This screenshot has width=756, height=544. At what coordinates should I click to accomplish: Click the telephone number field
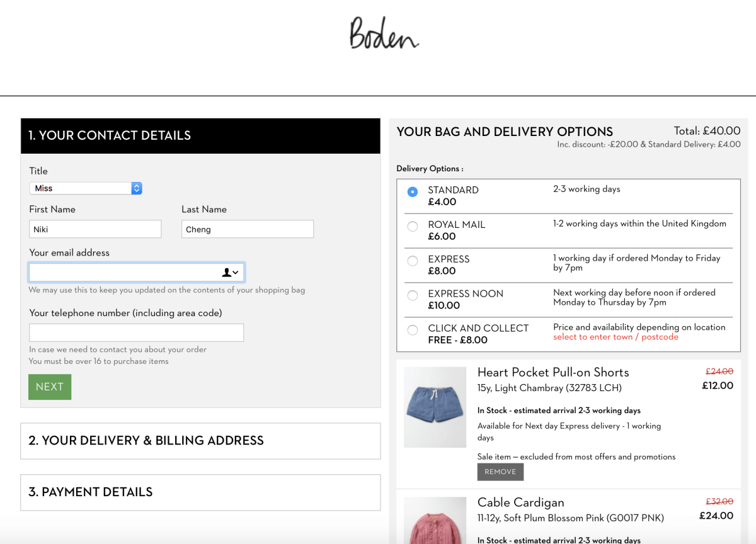(136, 332)
